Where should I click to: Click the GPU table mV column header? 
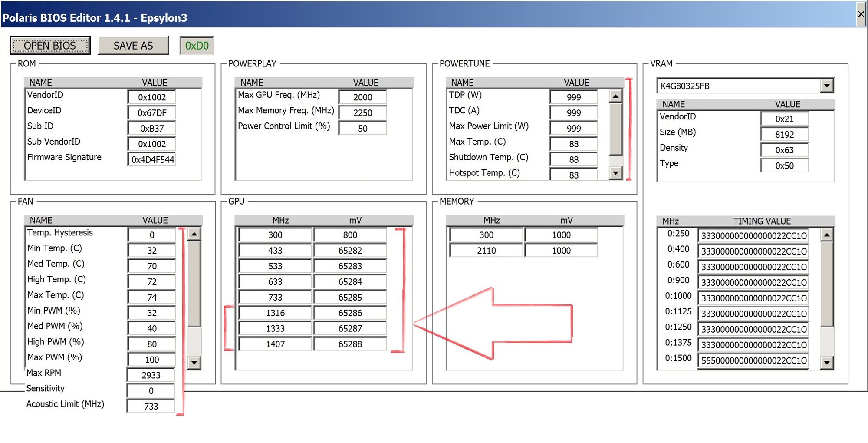[355, 220]
